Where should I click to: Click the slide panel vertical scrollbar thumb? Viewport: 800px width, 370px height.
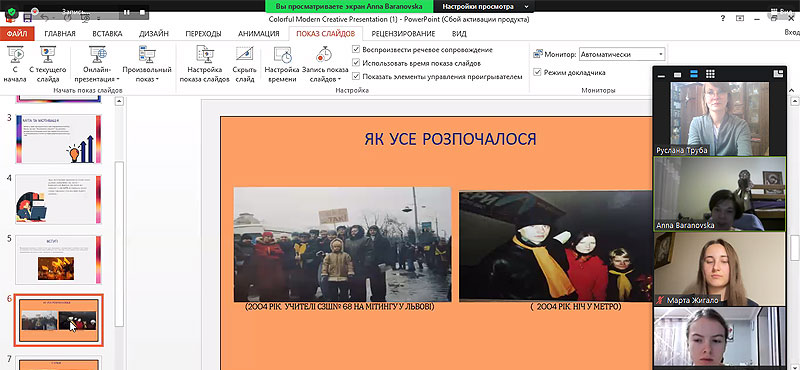(x=119, y=244)
